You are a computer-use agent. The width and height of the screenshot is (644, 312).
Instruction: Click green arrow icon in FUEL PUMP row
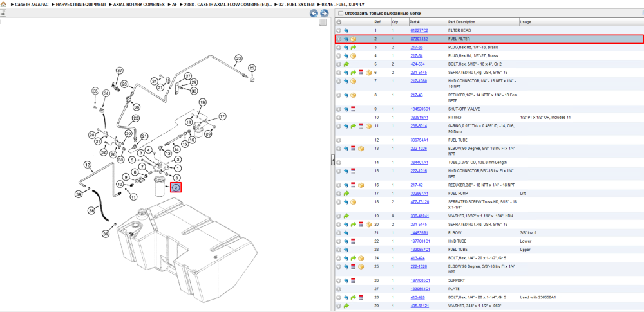[346, 194]
